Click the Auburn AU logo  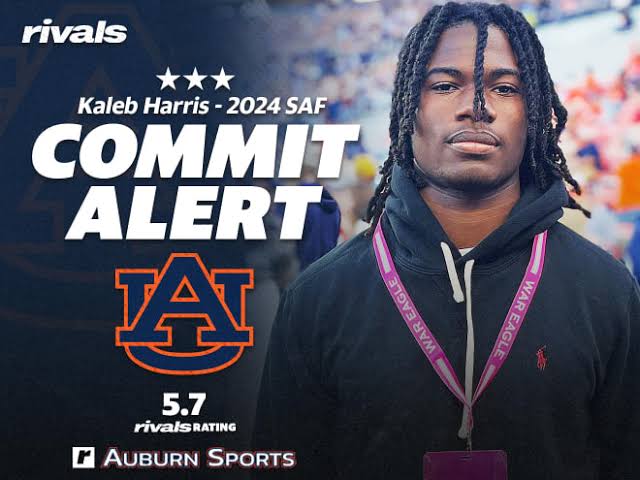[x=184, y=313]
